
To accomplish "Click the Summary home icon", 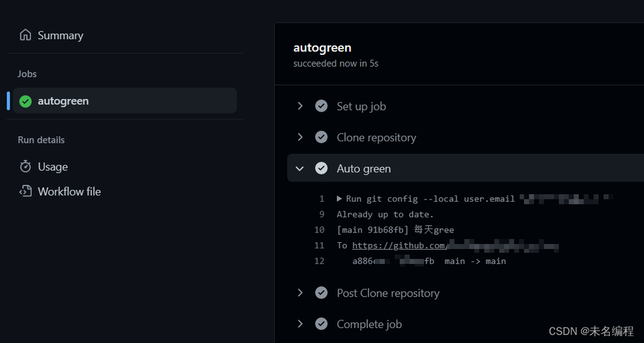I will pyautogui.click(x=25, y=35).
